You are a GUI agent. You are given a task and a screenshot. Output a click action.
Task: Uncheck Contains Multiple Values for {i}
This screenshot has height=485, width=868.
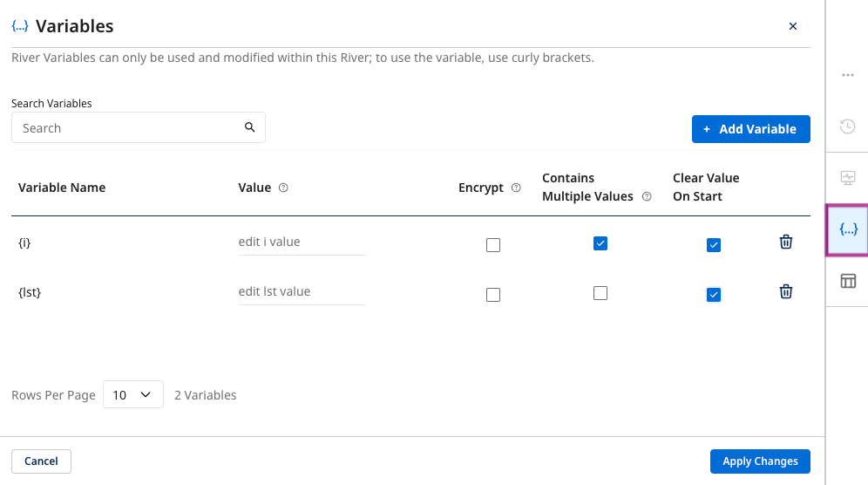point(600,243)
